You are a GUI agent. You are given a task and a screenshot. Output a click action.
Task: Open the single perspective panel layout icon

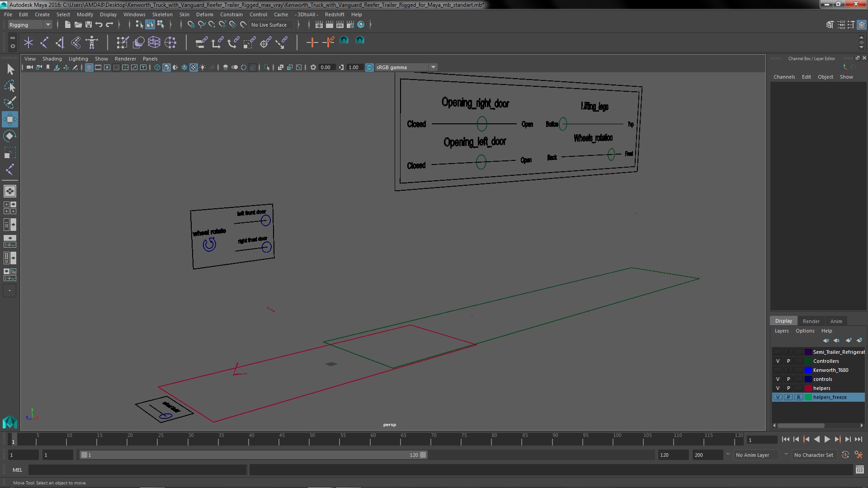point(9,191)
